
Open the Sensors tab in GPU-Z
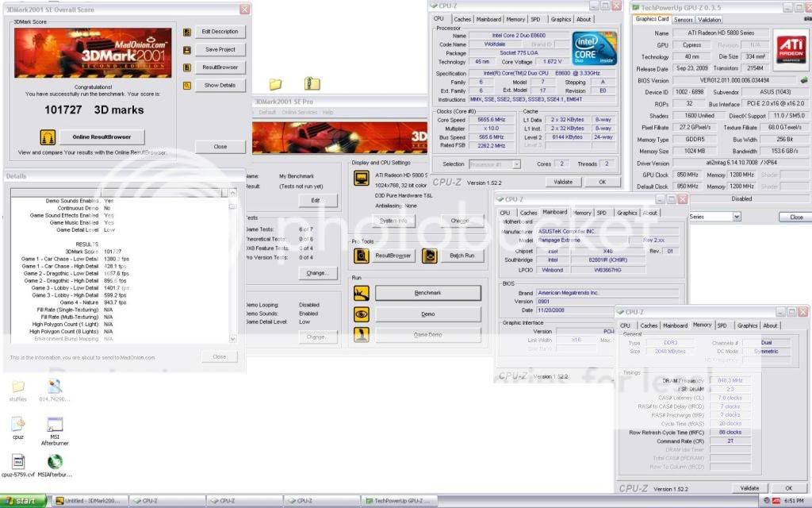pos(683,20)
